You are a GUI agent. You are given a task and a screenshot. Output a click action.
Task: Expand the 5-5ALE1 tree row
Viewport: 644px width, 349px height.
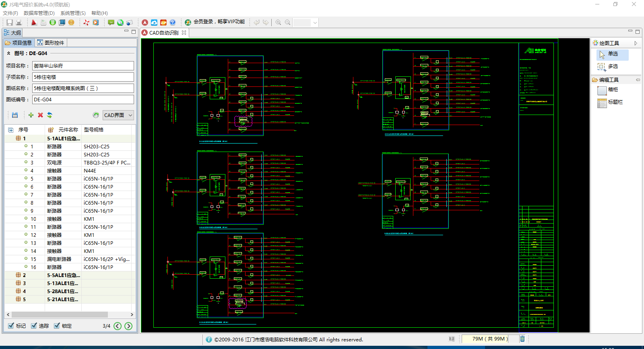click(18, 275)
